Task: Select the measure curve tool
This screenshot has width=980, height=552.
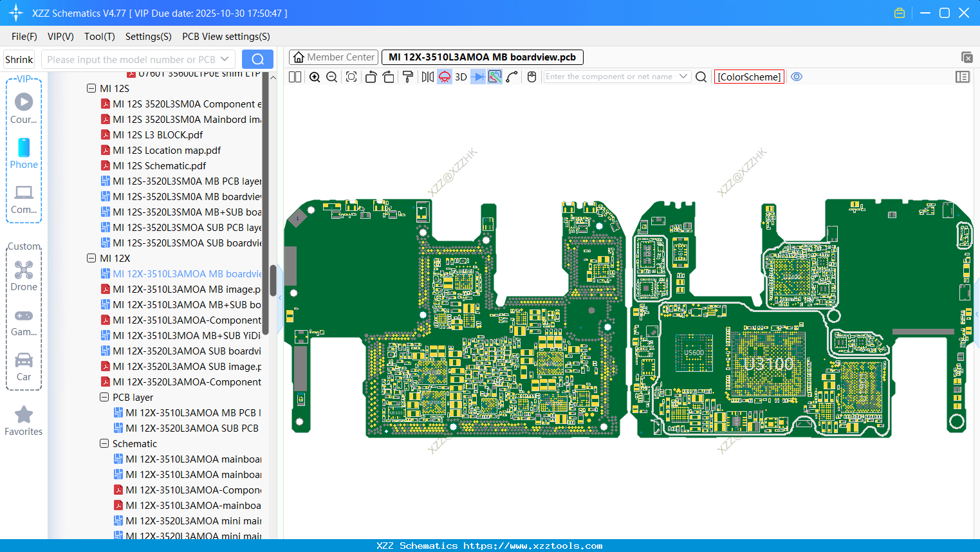Action: [x=512, y=77]
